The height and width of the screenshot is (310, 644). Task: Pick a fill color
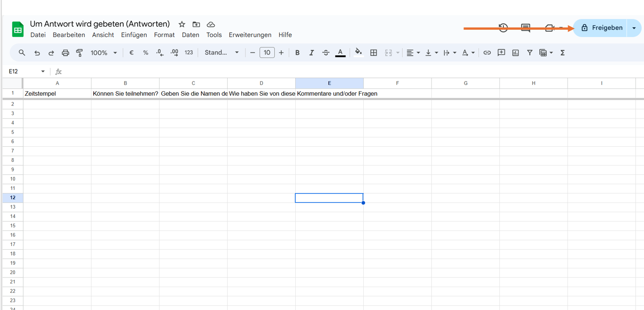[x=359, y=53]
